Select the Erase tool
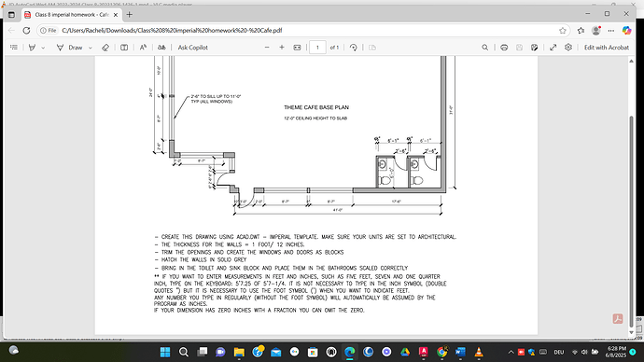This screenshot has height=362, width=644. [105, 48]
